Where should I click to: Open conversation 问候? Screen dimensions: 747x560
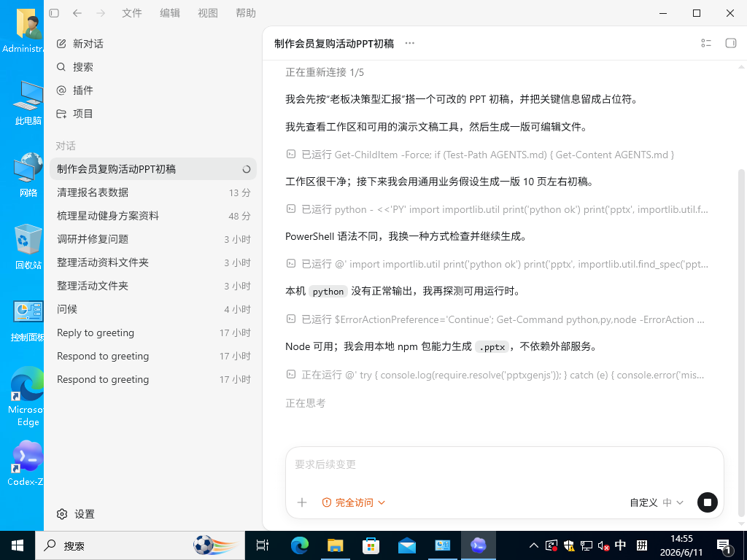pyautogui.click(x=153, y=309)
